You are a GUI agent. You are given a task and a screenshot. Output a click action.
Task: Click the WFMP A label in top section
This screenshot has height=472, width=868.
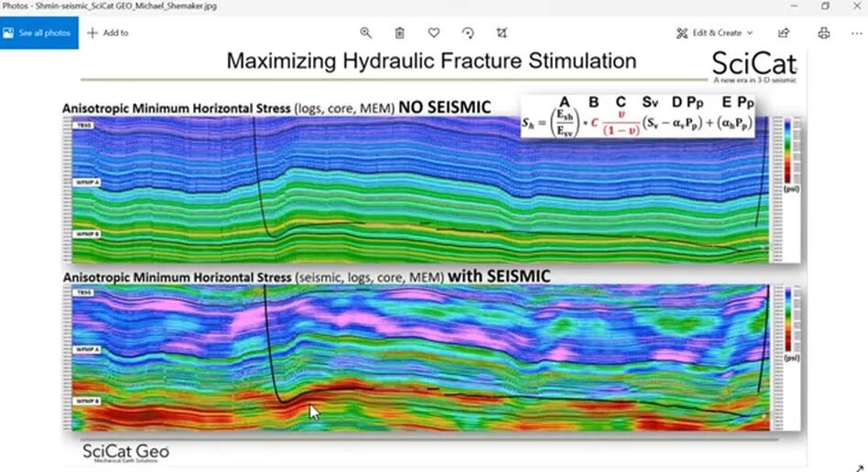coord(88,182)
